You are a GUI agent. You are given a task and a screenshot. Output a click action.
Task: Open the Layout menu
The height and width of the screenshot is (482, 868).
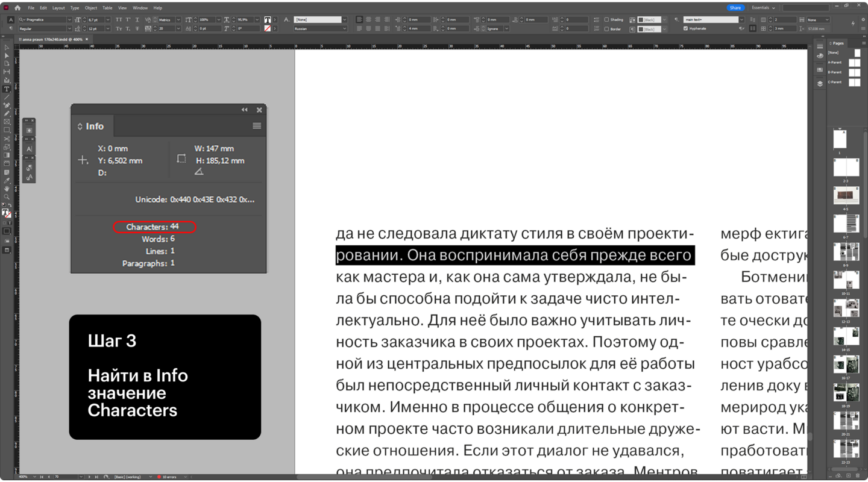58,8
